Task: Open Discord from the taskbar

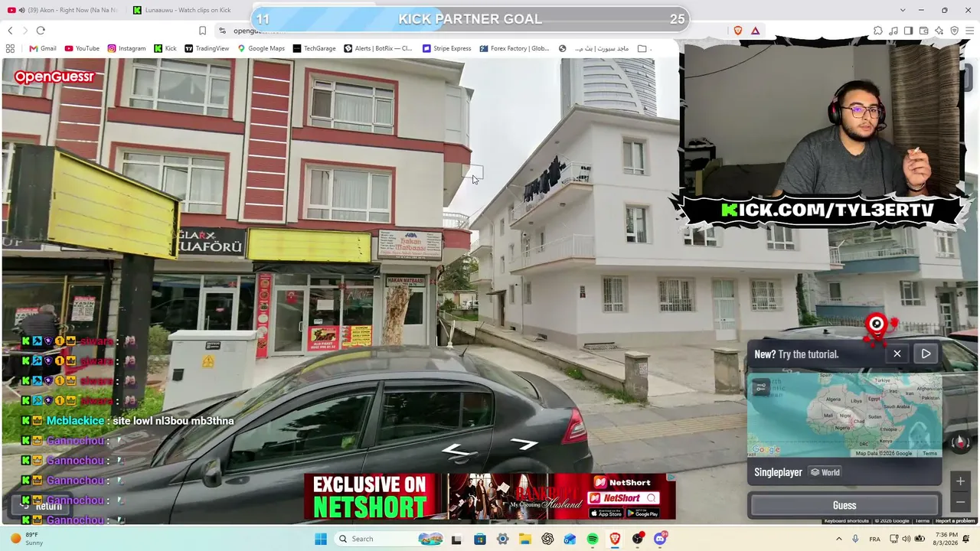Action: pos(660,539)
